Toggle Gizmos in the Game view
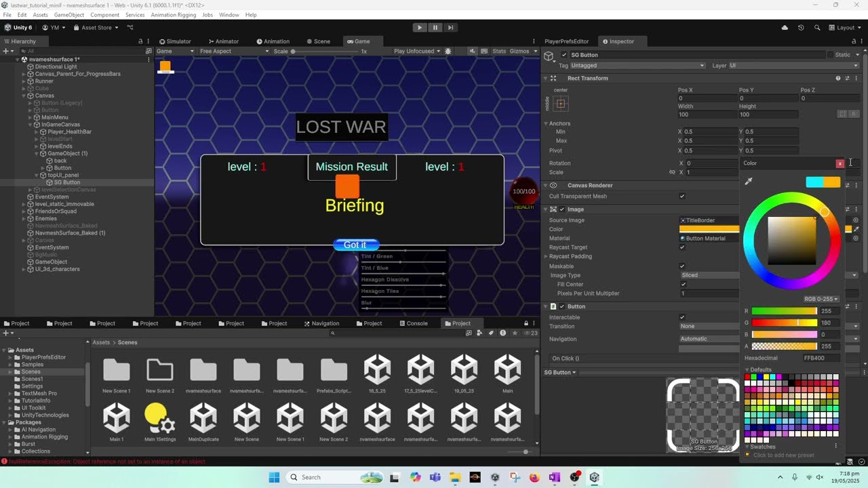Viewport: 868px width, 488px height. tap(519, 51)
